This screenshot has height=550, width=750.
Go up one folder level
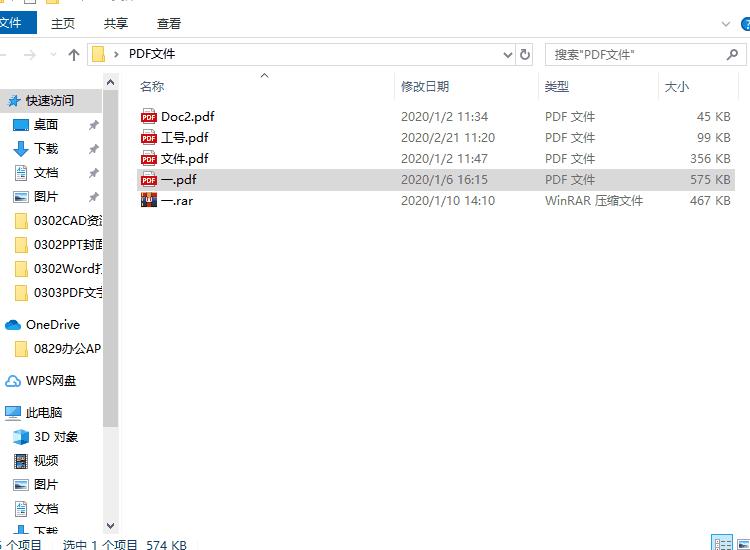point(74,55)
